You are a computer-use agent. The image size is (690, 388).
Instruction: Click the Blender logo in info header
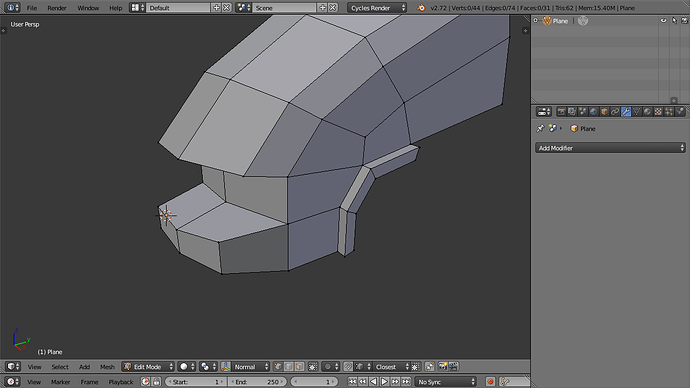(421, 7)
